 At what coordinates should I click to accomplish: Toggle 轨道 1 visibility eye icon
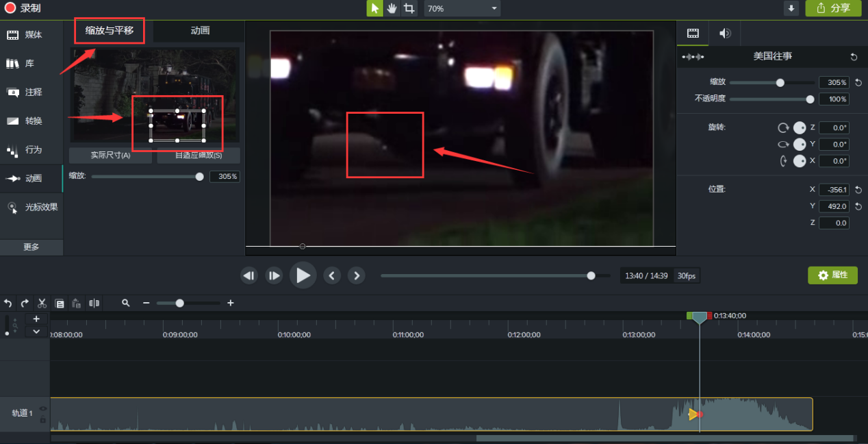point(43,409)
